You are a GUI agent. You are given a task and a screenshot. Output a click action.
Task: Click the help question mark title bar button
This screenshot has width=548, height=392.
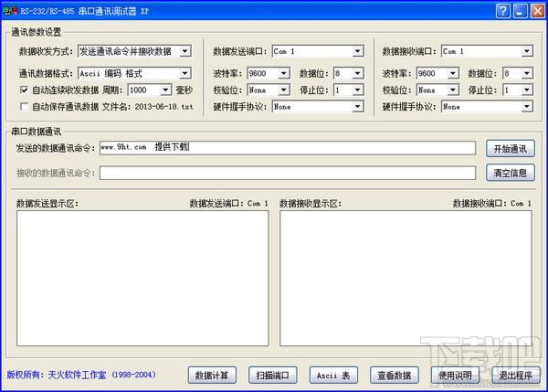coord(502,11)
